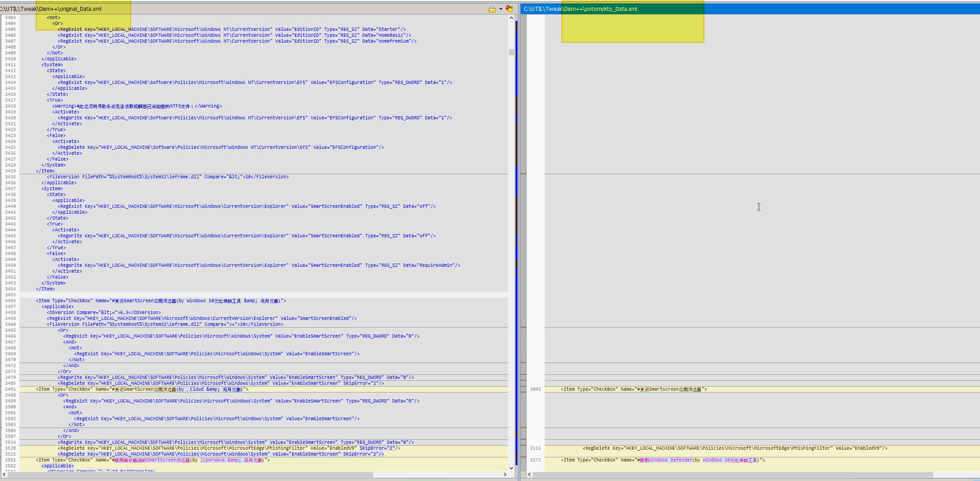Click the left pane horizontal scrollbar thumb
The image size is (980, 481).
[190, 475]
